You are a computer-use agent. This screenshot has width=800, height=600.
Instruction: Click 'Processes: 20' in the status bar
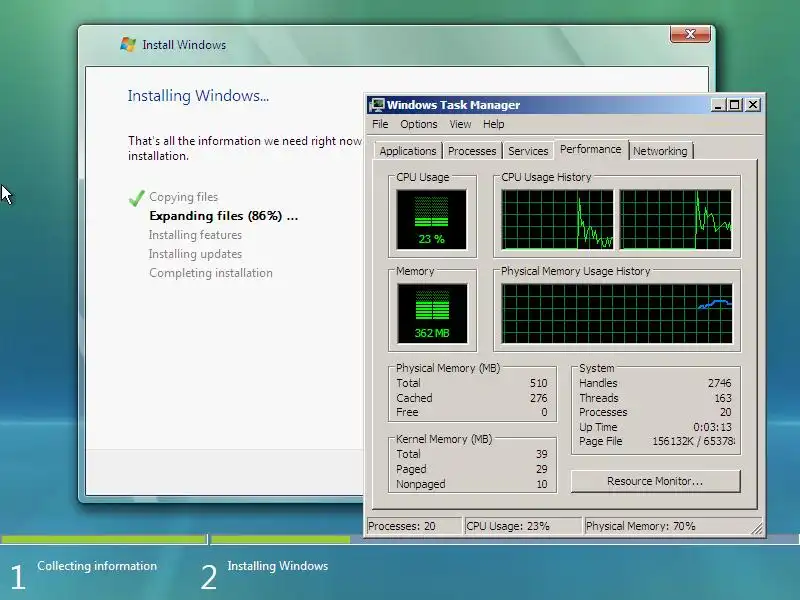pyautogui.click(x=402, y=526)
